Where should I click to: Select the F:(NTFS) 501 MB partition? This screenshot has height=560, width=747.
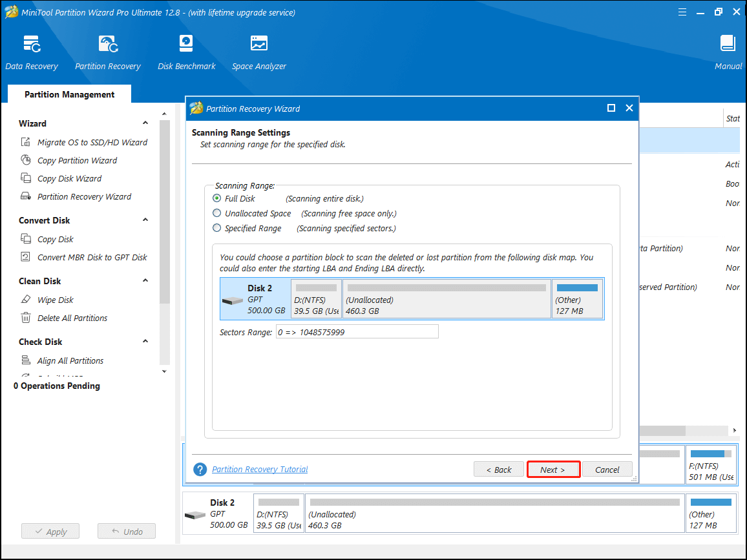[711, 465]
